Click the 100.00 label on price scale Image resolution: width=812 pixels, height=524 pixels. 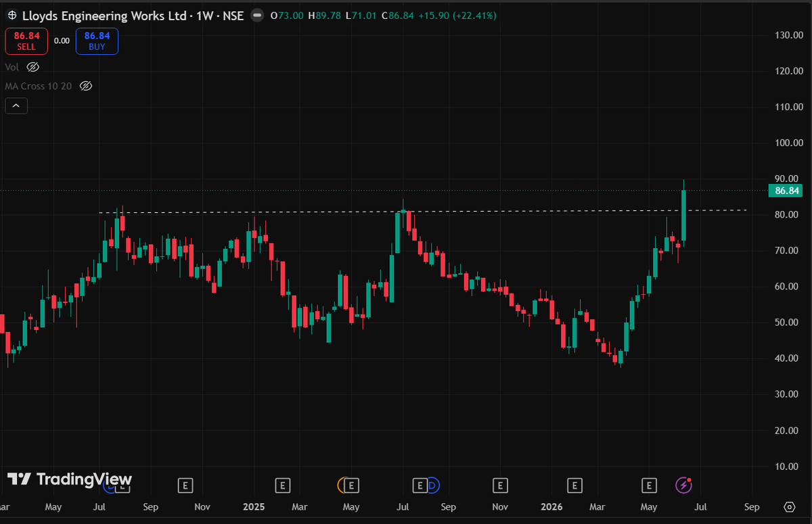click(788, 143)
